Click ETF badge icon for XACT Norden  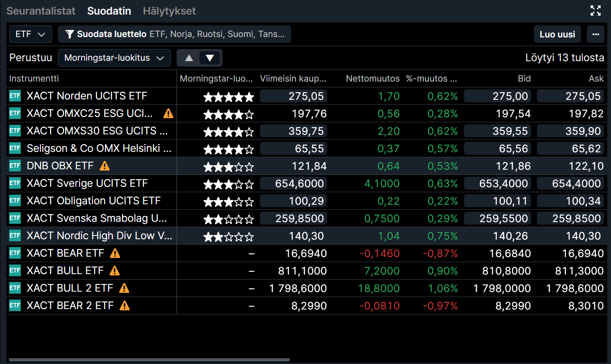pos(15,96)
